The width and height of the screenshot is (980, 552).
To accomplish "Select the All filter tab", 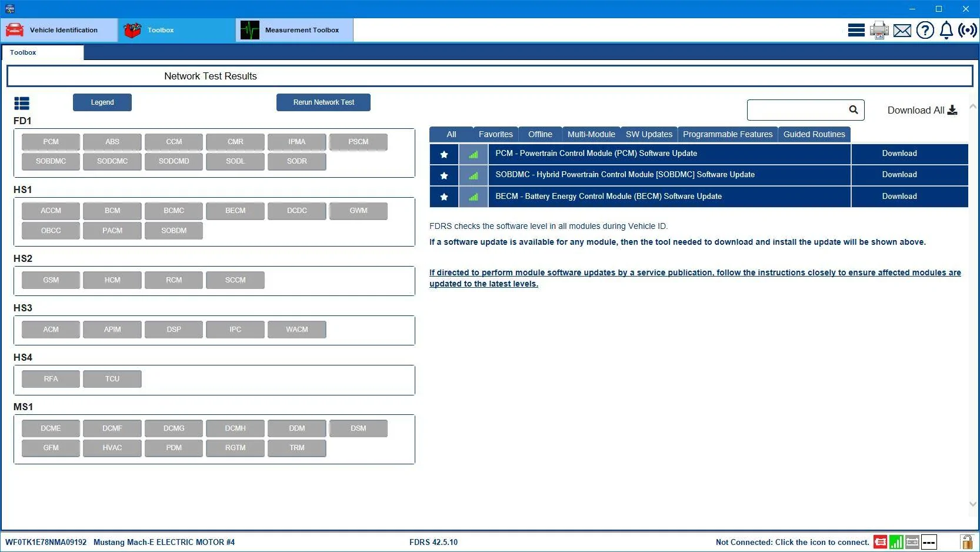I will 451,134.
